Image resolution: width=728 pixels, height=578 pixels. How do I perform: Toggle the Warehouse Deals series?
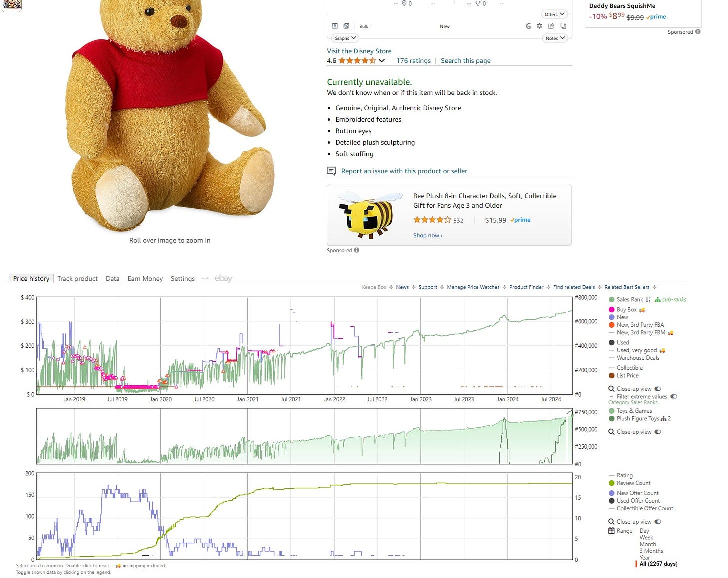(x=634, y=358)
